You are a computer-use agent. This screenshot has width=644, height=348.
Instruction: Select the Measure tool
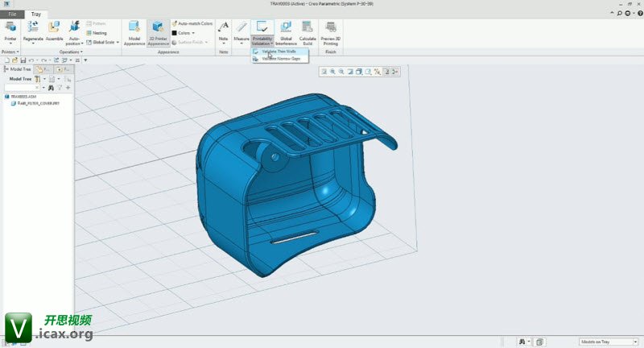(x=241, y=27)
